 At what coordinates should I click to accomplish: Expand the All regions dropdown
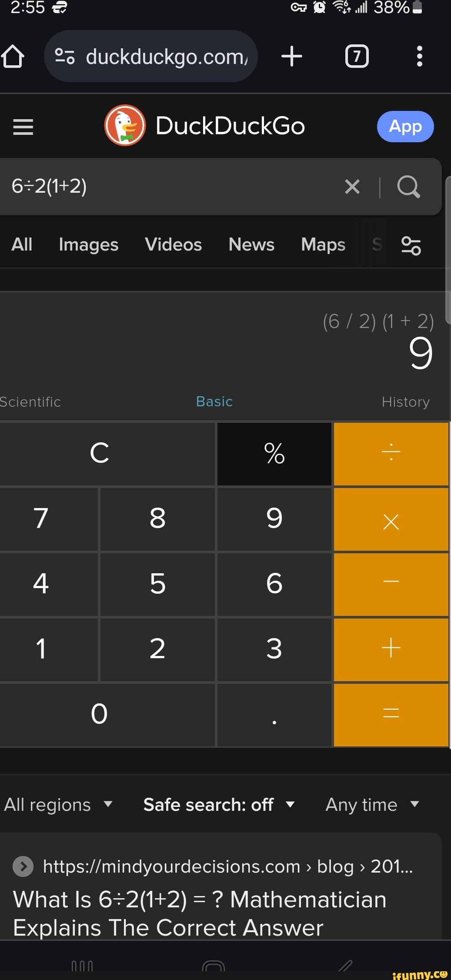pyautogui.click(x=59, y=805)
